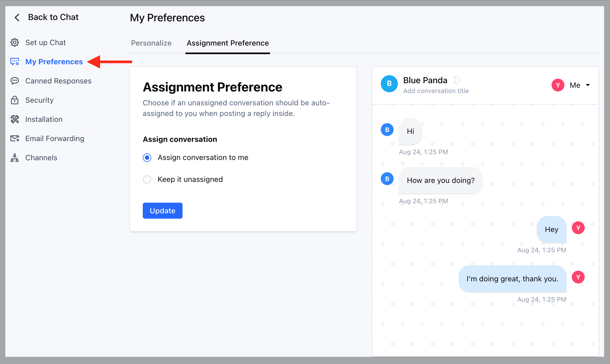Click the Set up Chat gear icon
610x364 pixels.
pos(15,42)
